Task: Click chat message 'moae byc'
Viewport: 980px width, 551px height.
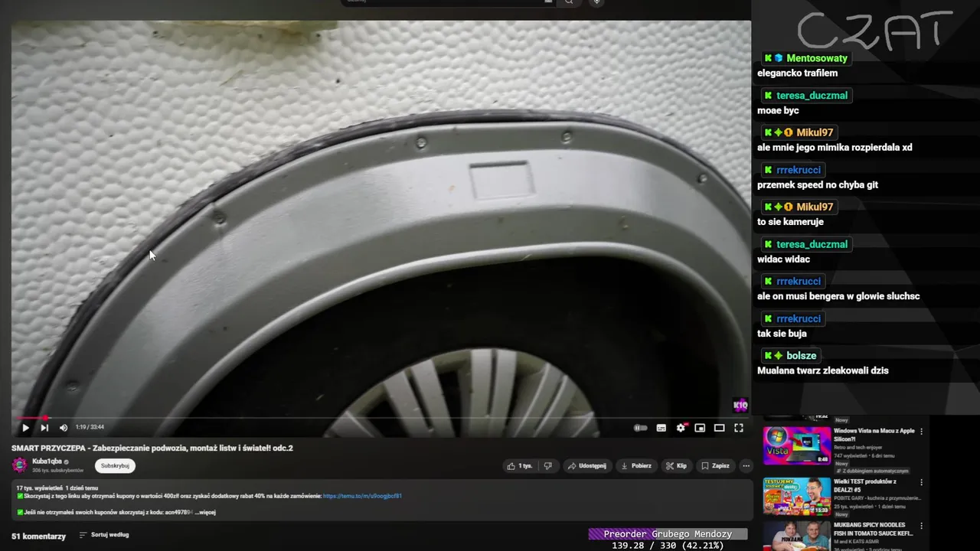Action: pos(778,111)
